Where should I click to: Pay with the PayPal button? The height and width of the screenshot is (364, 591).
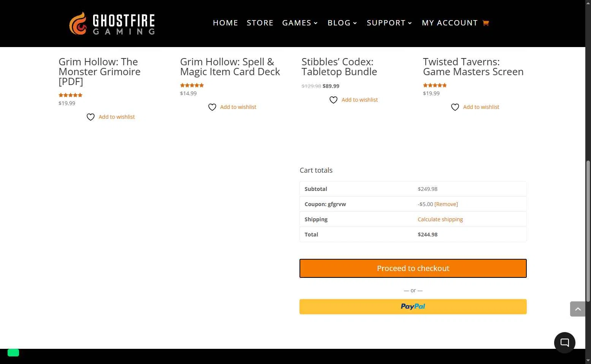click(413, 307)
